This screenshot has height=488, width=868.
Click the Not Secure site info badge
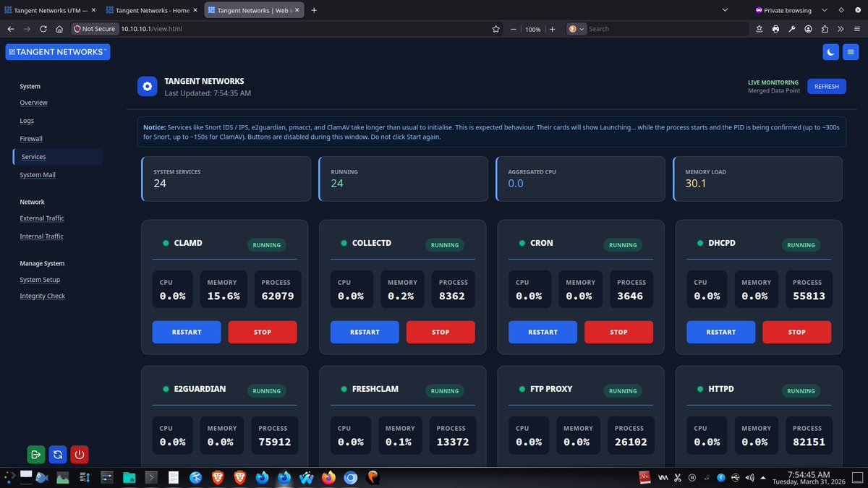click(95, 29)
